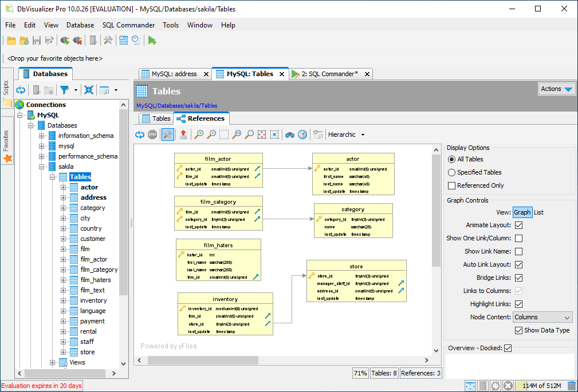Click the status bar full-screen arrows icon
The height and width of the screenshot is (392, 578).
tap(470, 386)
